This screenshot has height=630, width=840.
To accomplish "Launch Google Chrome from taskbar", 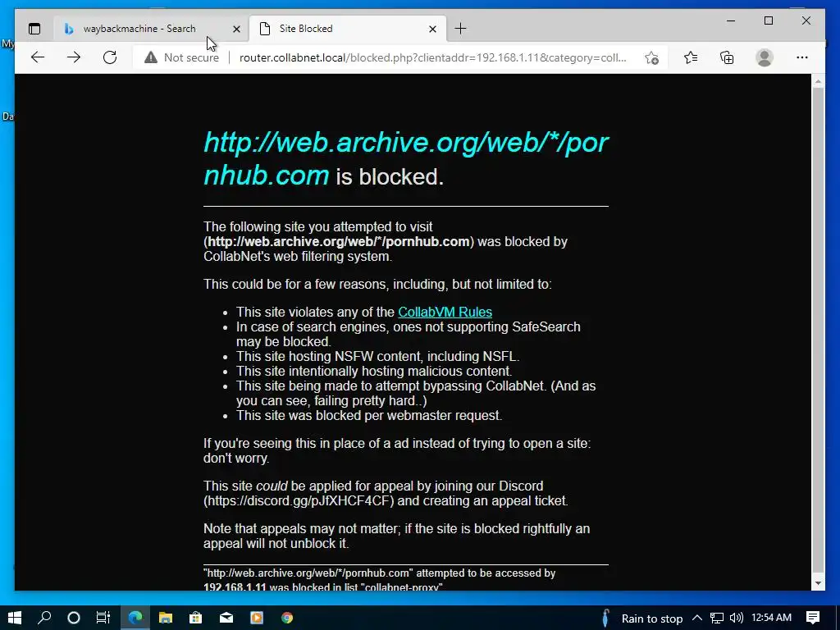I will coord(287,618).
